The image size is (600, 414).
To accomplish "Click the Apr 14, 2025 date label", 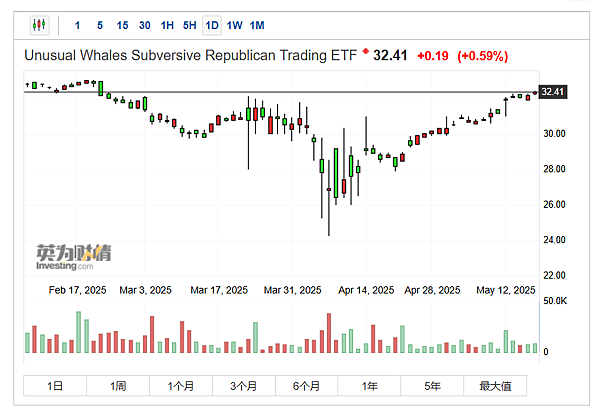I will click(x=366, y=290).
